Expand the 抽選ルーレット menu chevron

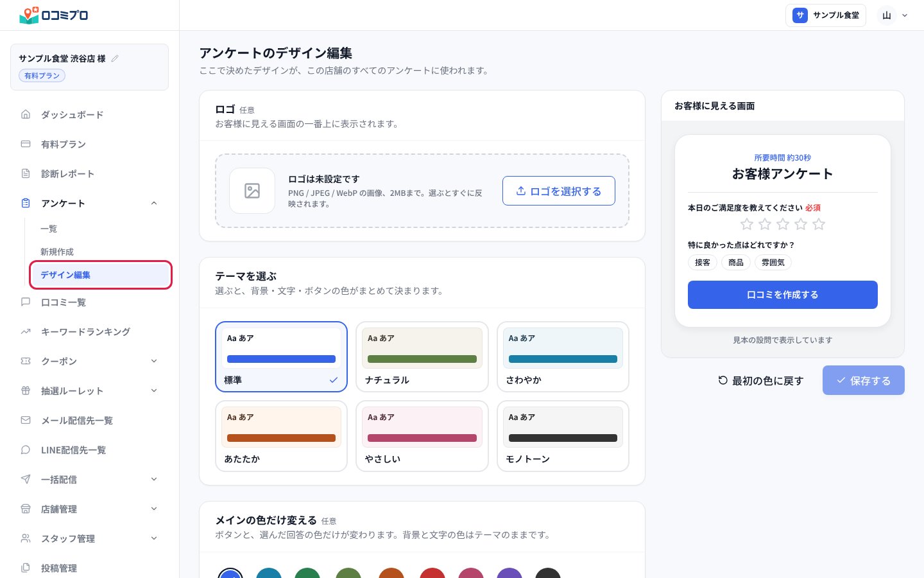[x=154, y=390]
